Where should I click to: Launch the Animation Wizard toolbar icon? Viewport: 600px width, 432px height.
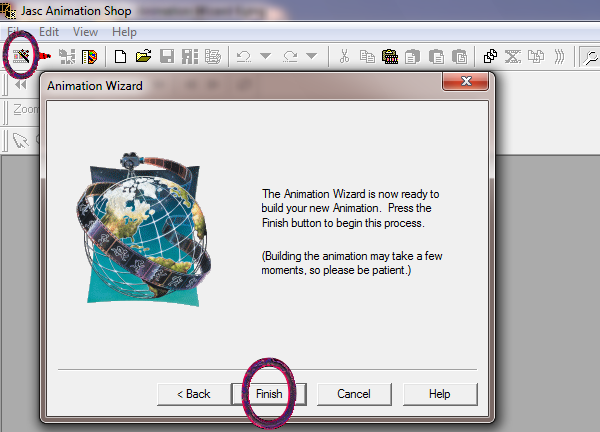[21, 57]
